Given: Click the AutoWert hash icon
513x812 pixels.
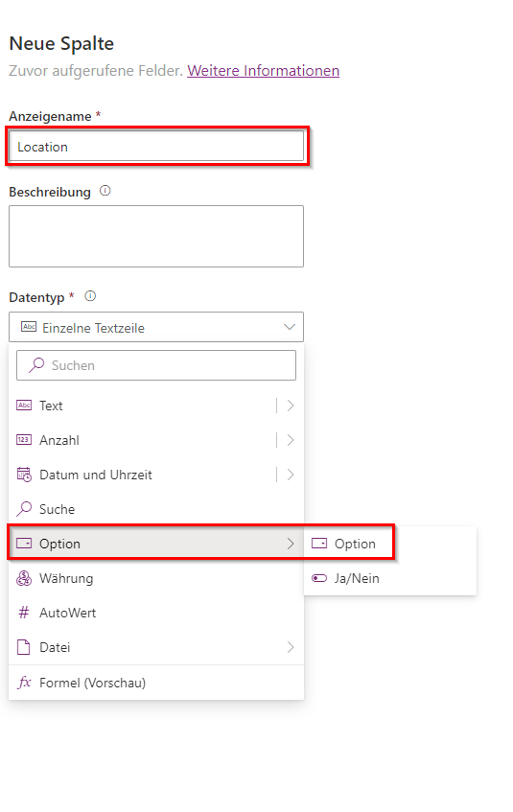Looking at the screenshot, I should (24, 614).
